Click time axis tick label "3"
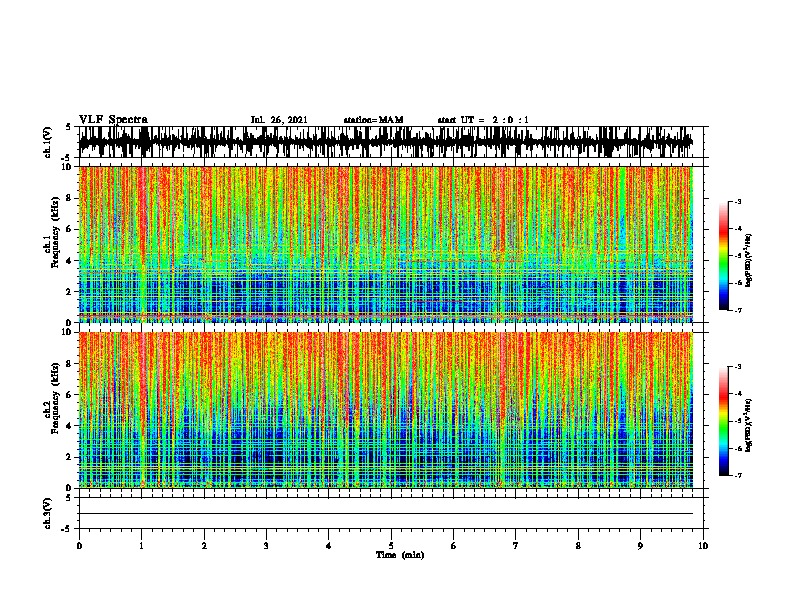792x612 pixels. click(266, 546)
